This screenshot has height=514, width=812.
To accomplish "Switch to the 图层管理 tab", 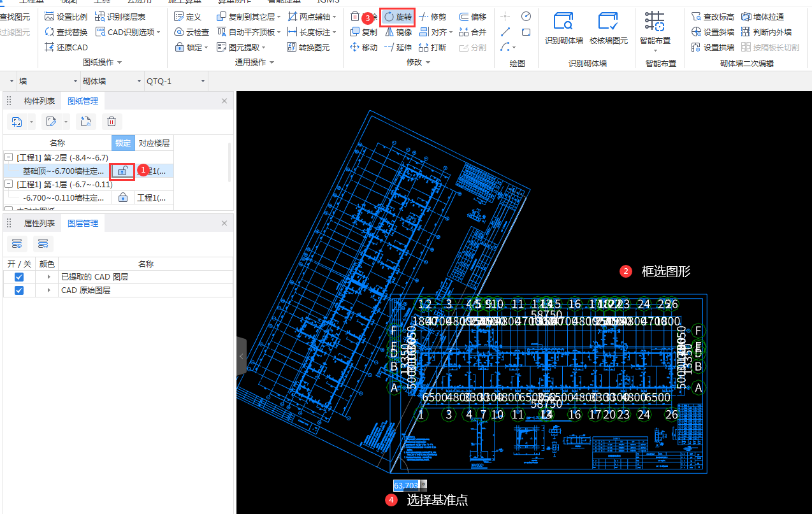I will [83, 223].
